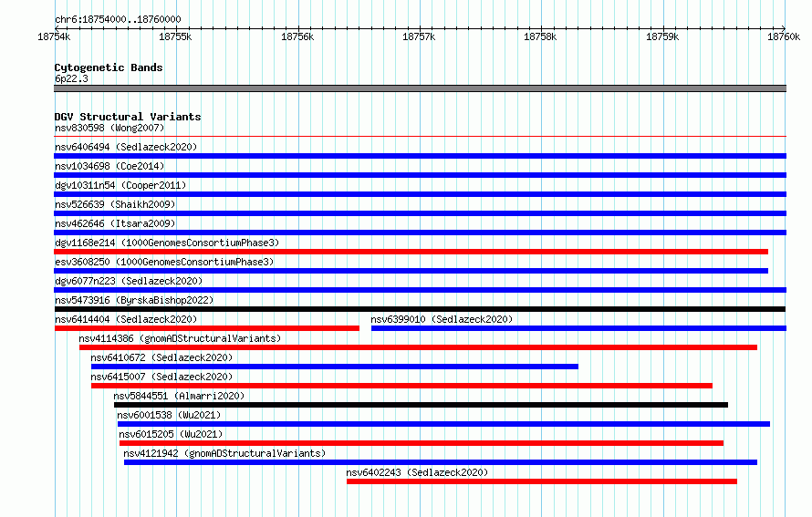Viewport: 812px width, 517px height.
Task: Click the thin red bar of nsv830598
Action: tap(420, 136)
